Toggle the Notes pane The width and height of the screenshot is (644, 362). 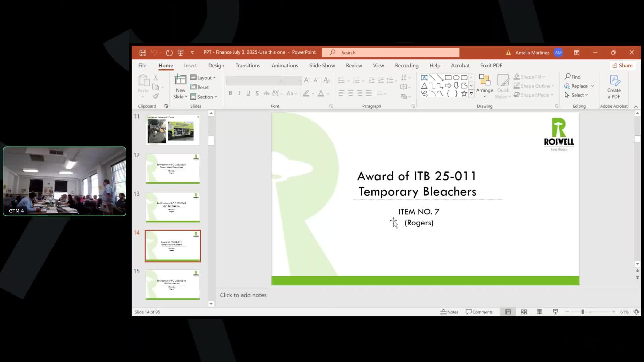click(x=449, y=312)
